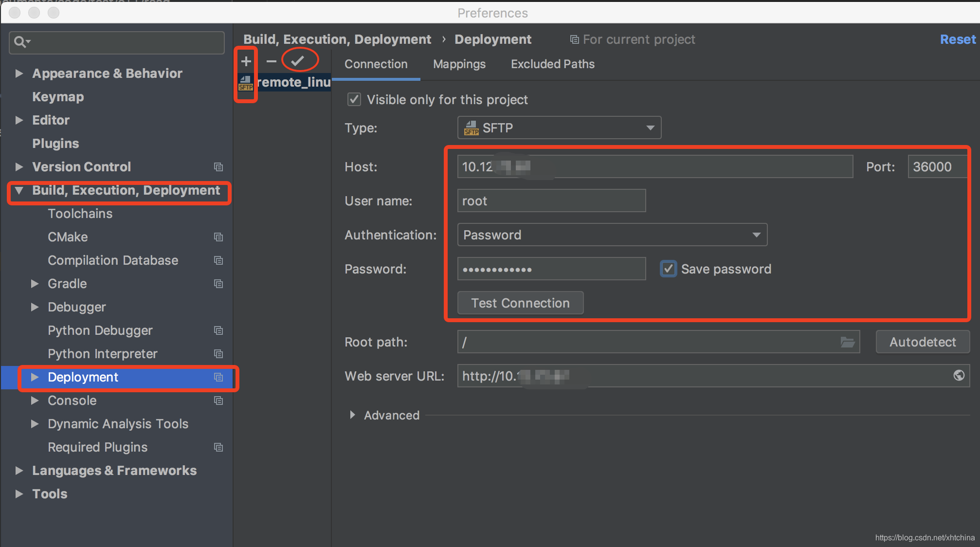Click the Autodetect button for Root path
Viewport: 980px width, 547px height.
click(923, 342)
